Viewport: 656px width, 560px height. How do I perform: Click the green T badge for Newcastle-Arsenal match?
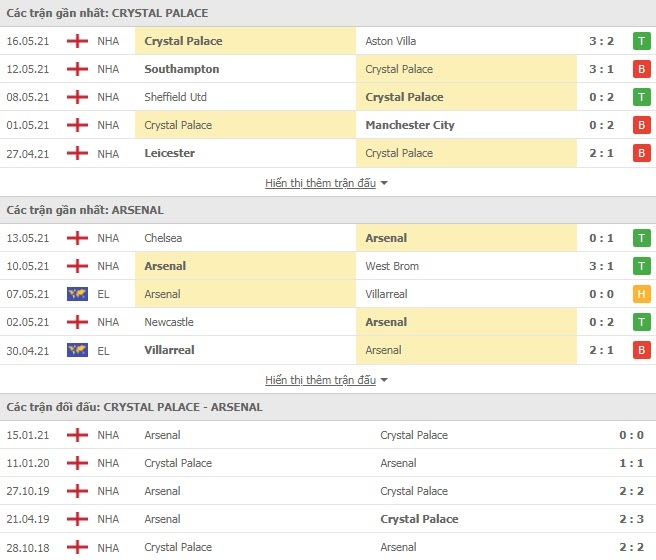(x=641, y=322)
